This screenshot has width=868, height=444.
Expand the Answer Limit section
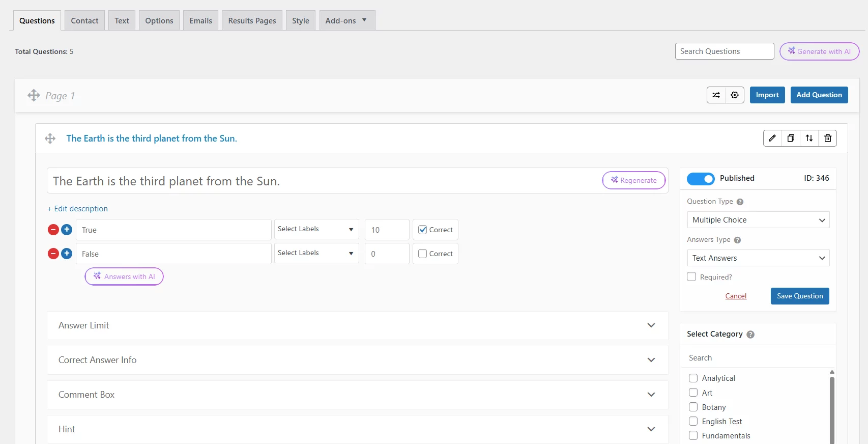pos(357,325)
